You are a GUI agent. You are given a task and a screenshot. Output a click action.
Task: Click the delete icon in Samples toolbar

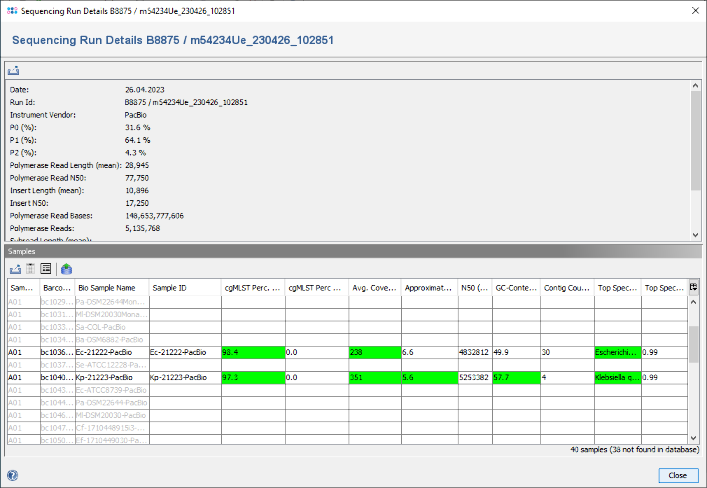[x=30, y=268]
